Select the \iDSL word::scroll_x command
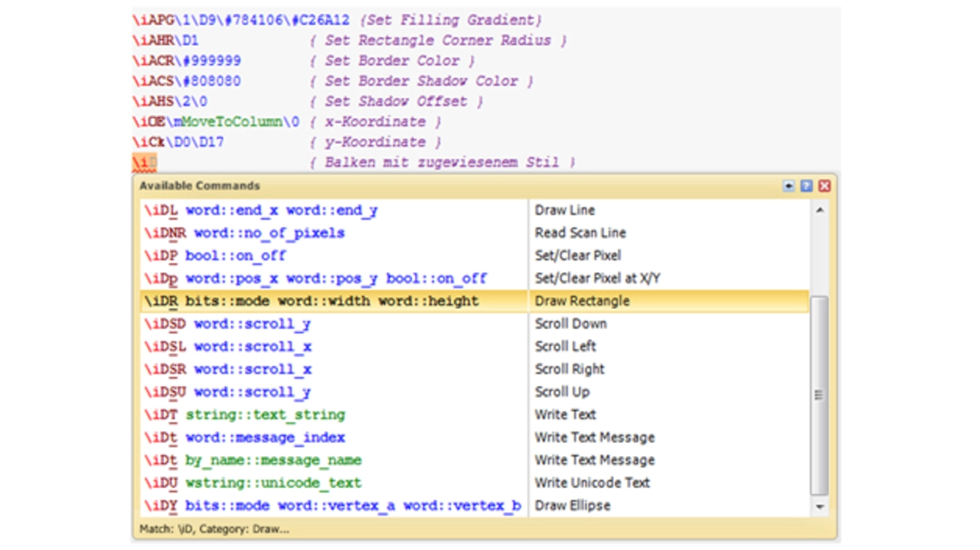 coord(227,347)
